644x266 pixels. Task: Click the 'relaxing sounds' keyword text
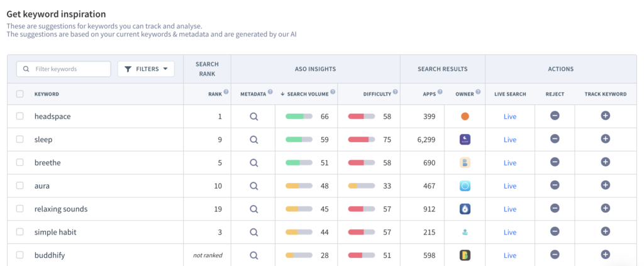[61, 209]
